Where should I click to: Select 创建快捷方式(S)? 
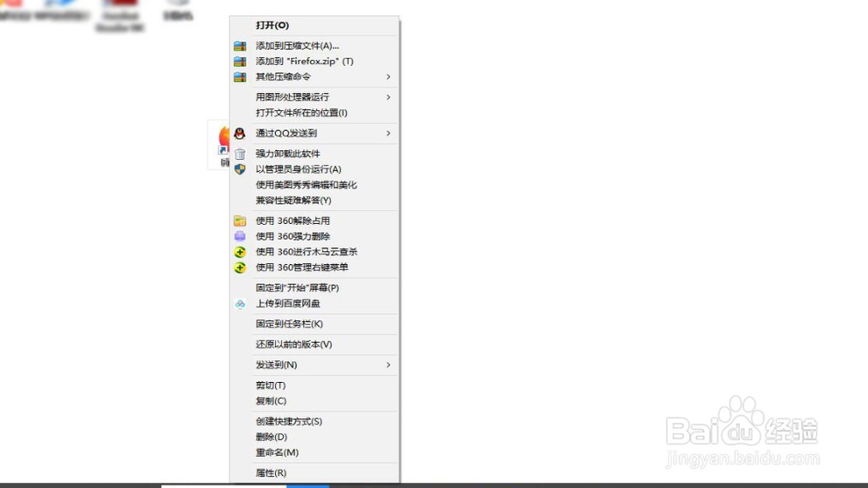point(314,421)
